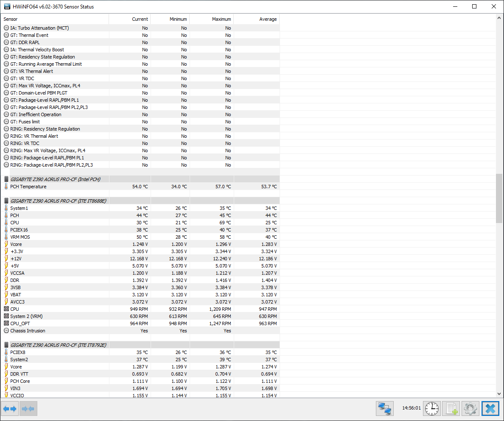Click the ITE IT8688E chip group icon
This screenshot has width=504, height=421.
pos(6,201)
